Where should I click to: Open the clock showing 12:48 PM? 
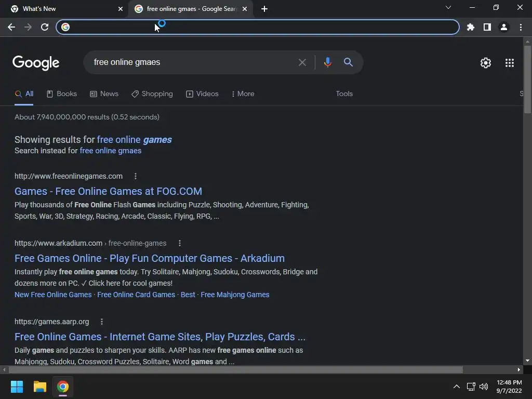coord(509,387)
